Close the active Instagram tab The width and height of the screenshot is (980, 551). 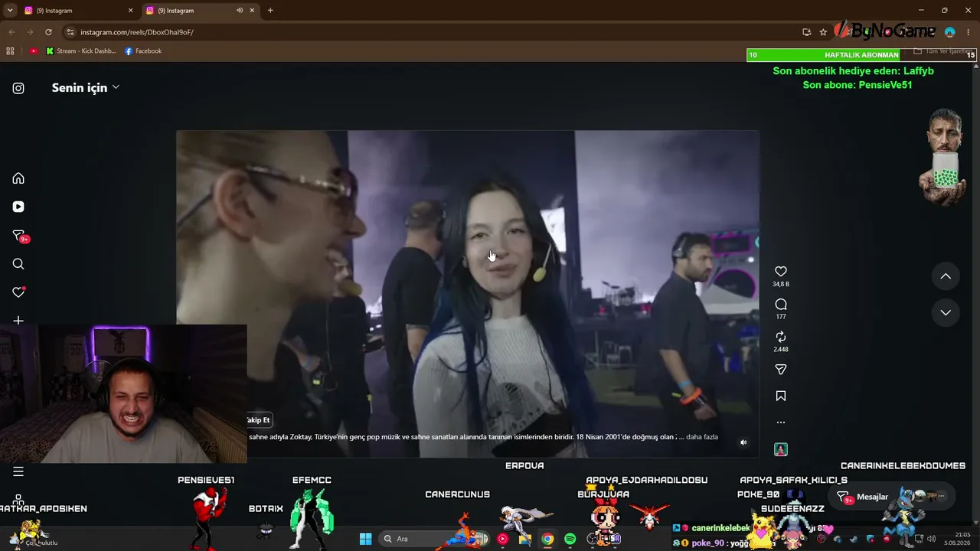[252, 11]
